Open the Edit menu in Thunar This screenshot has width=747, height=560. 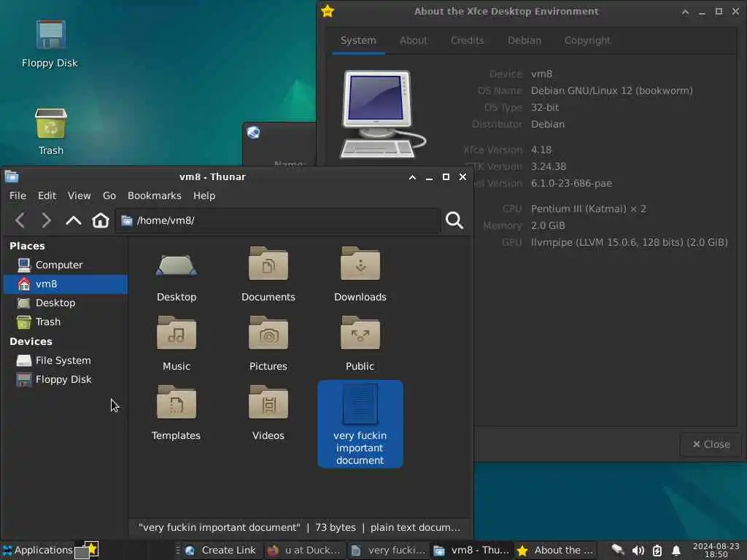[x=47, y=195]
